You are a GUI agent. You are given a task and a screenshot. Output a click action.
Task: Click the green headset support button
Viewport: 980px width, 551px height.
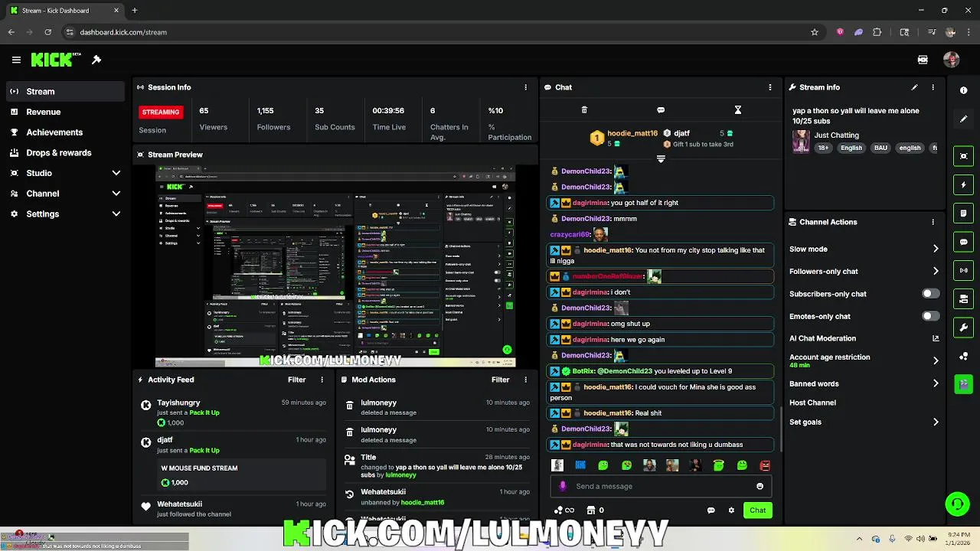point(956,504)
